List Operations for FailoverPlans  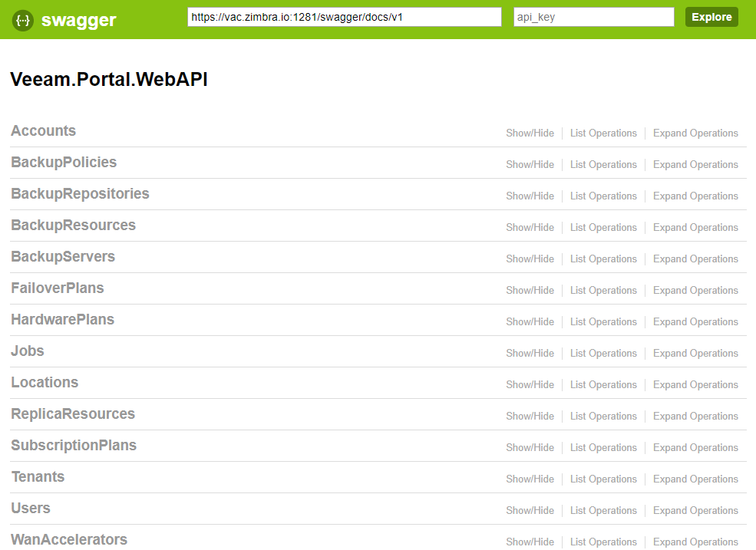pos(603,290)
